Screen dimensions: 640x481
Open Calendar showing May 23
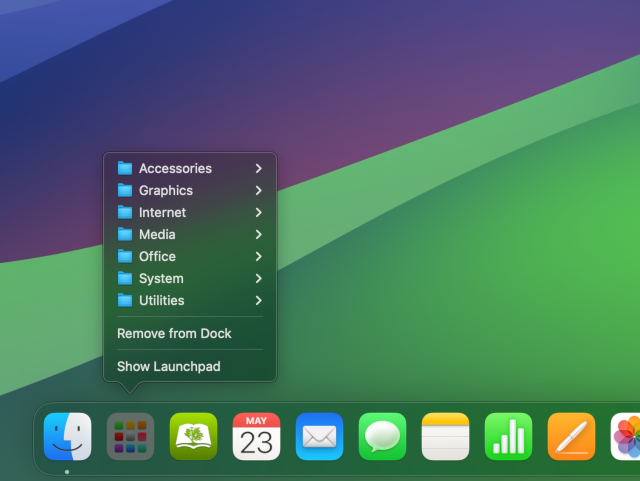pyautogui.click(x=256, y=436)
